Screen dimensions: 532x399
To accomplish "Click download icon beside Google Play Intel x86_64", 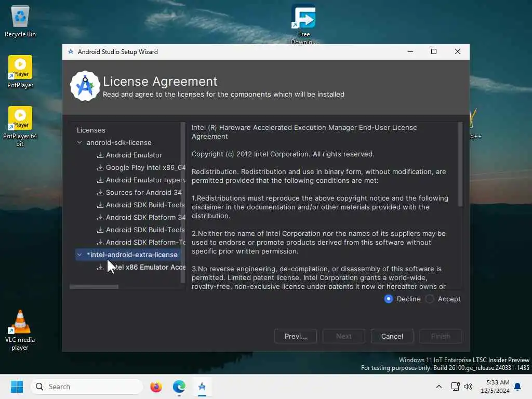I will point(100,168).
